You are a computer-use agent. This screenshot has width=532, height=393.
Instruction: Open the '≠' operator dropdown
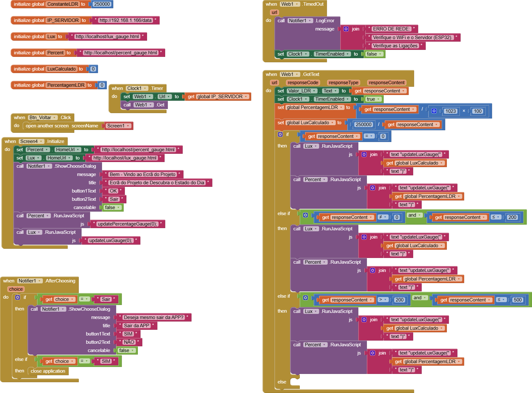[x=383, y=217]
